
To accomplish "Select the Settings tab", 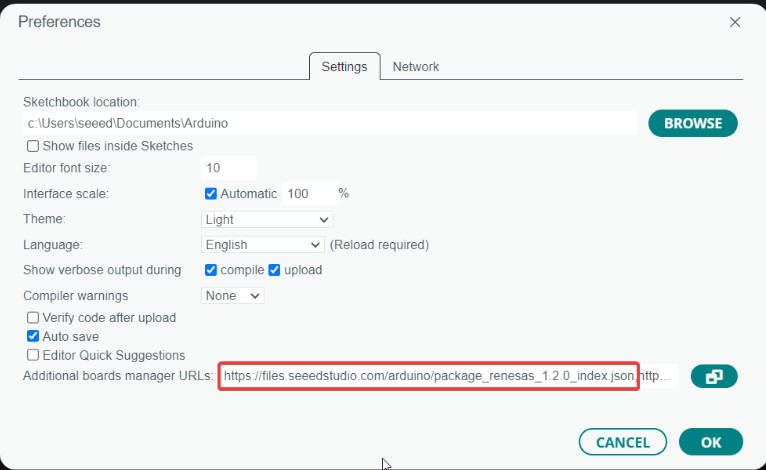I will tap(344, 66).
